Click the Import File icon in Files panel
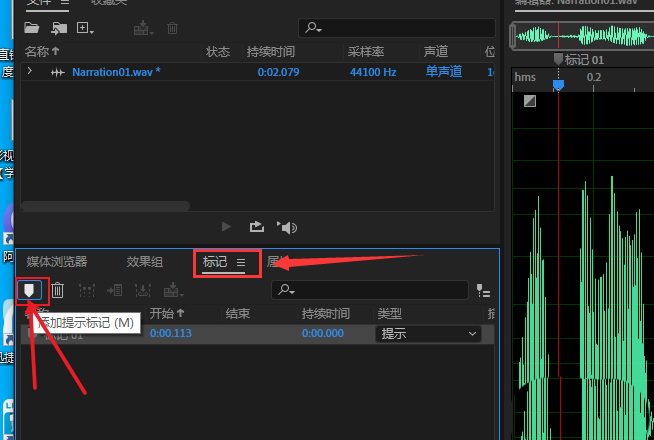 coord(58,28)
